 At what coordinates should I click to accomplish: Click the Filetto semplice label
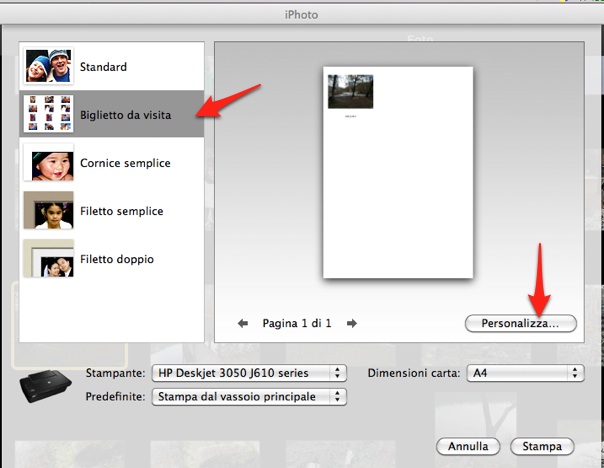tap(122, 211)
